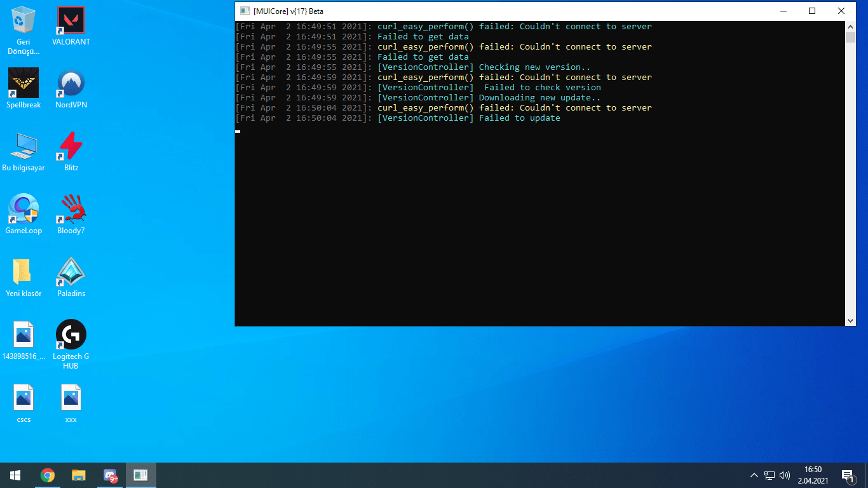
Task: Click the 16:49:55 'Failed to get data' line
Action: (x=352, y=57)
